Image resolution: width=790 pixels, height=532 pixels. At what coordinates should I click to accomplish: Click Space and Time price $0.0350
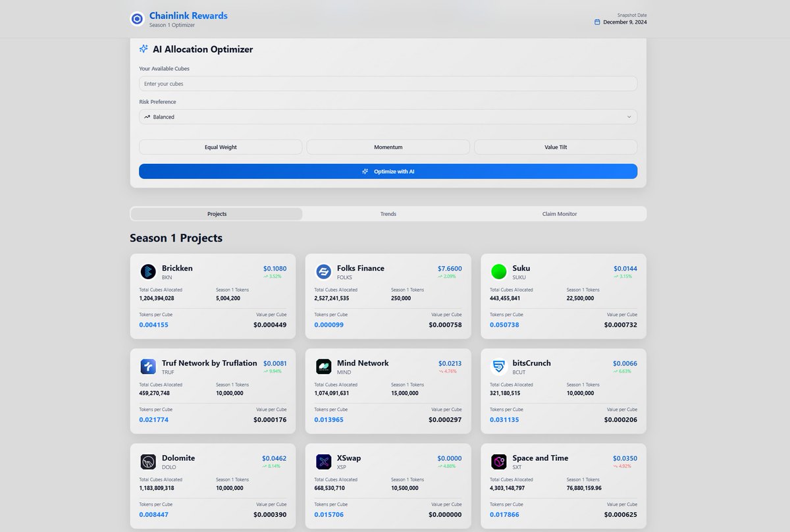(625, 458)
